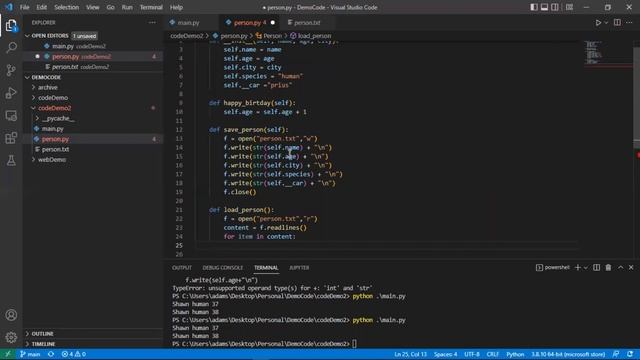Open main.py in file tree

53,129
